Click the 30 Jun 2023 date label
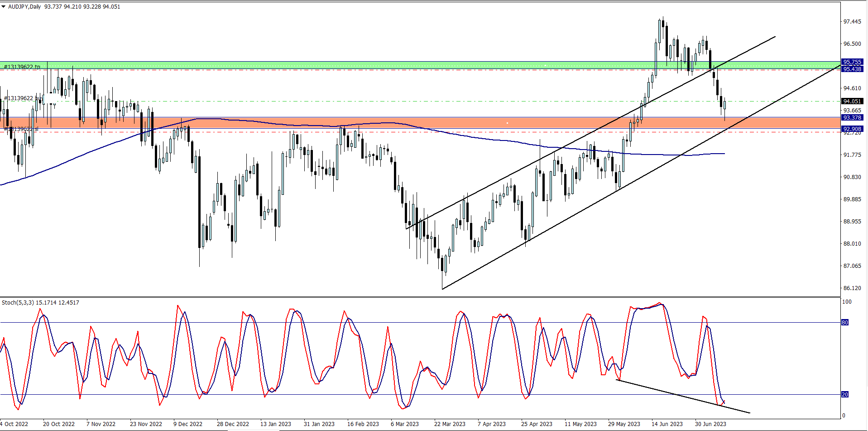The height and width of the screenshot is (431, 868). pyautogui.click(x=710, y=424)
